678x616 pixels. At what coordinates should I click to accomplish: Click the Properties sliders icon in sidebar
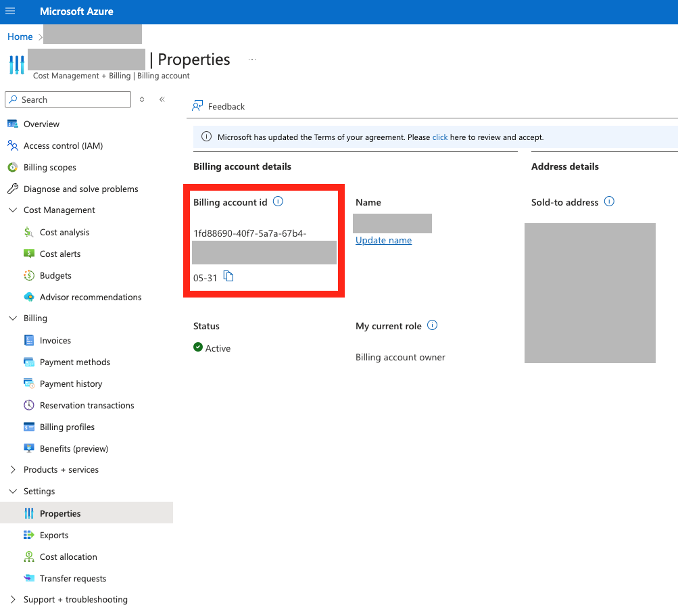[28, 513]
